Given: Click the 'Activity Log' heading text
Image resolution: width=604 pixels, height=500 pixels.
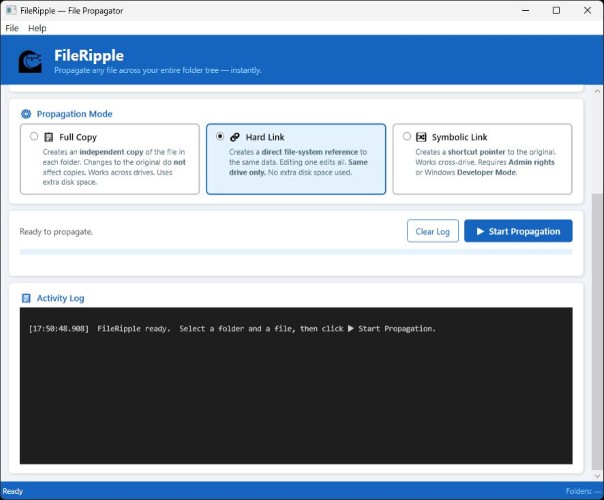Looking at the screenshot, I should point(60,298).
